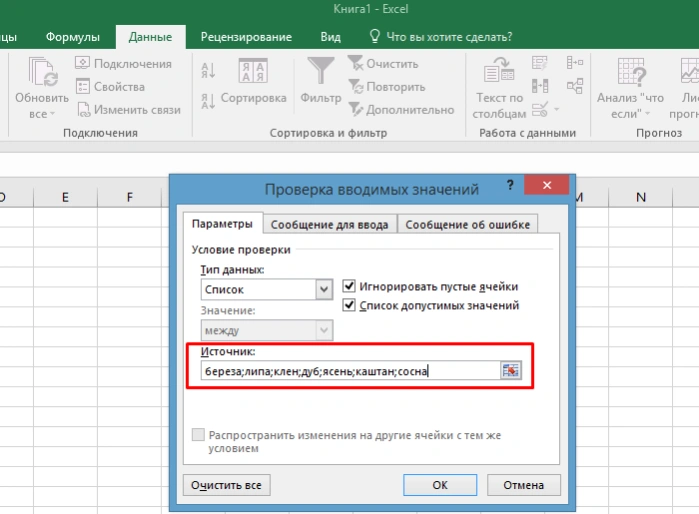
Task: Click inside the Источник input field
Action: pos(350,370)
